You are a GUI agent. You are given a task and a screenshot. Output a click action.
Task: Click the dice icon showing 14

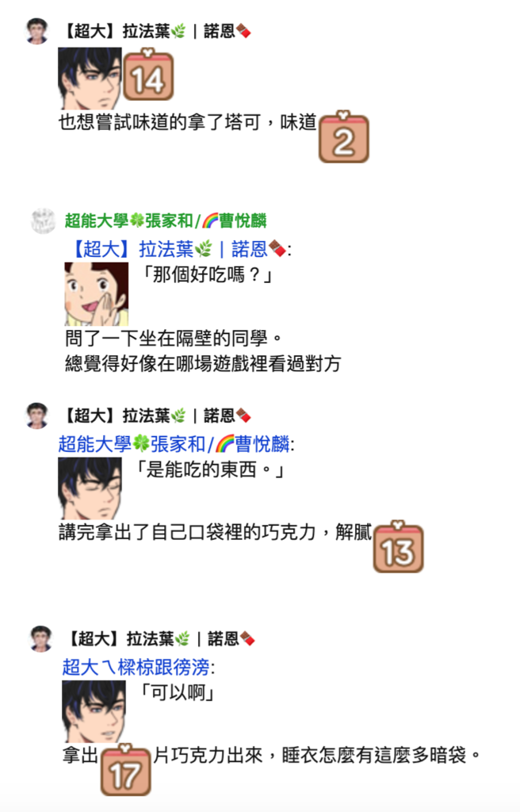(x=148, y=75)
